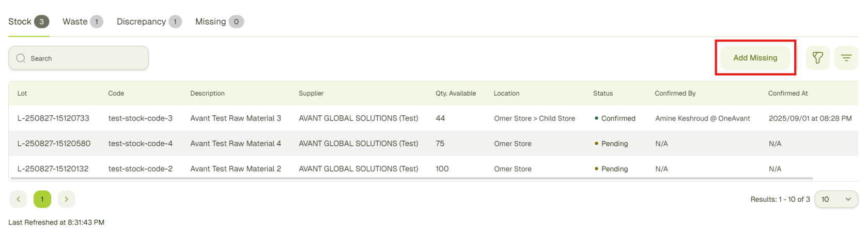Go to the previous page arrow

[18, 199]
